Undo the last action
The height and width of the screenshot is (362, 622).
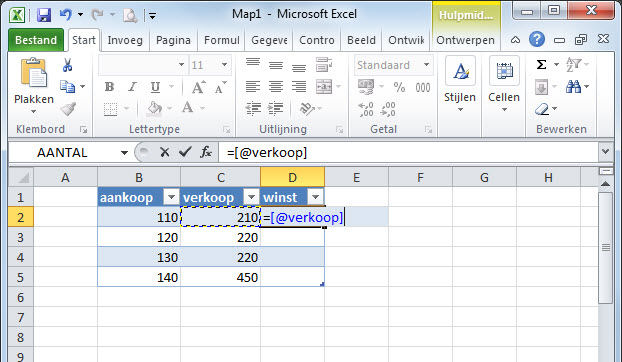click(x=65, y=15)
